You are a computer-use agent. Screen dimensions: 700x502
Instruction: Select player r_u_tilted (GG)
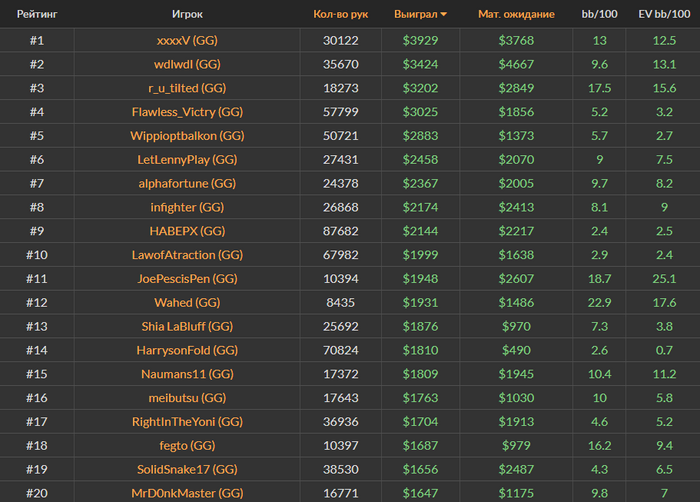coord(187,88)
